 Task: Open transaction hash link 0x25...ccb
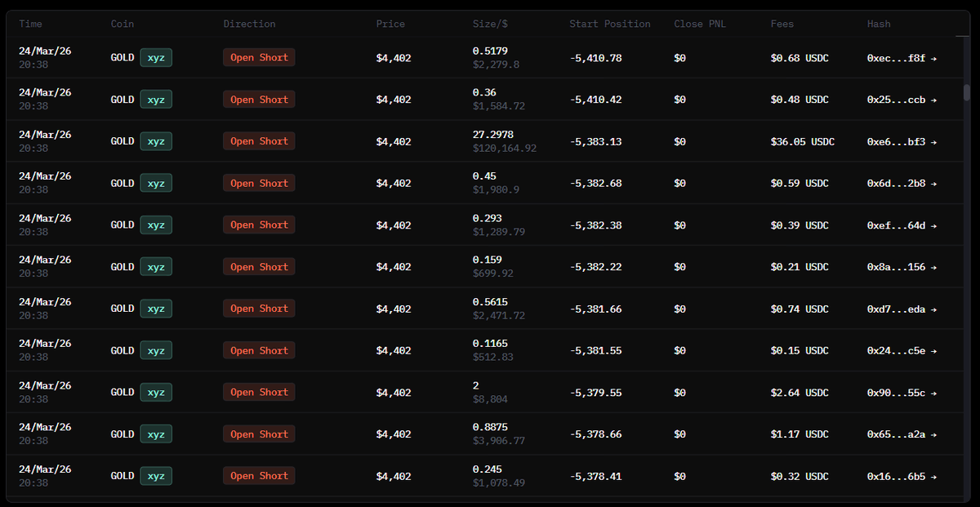tap(896, 100)
